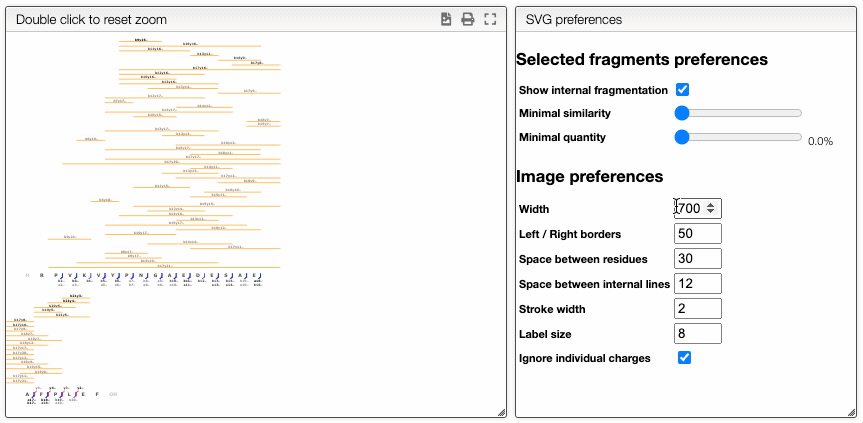Focus the Stroke width input box
Viewport: 863px width, 423px height.
point(698,309)
